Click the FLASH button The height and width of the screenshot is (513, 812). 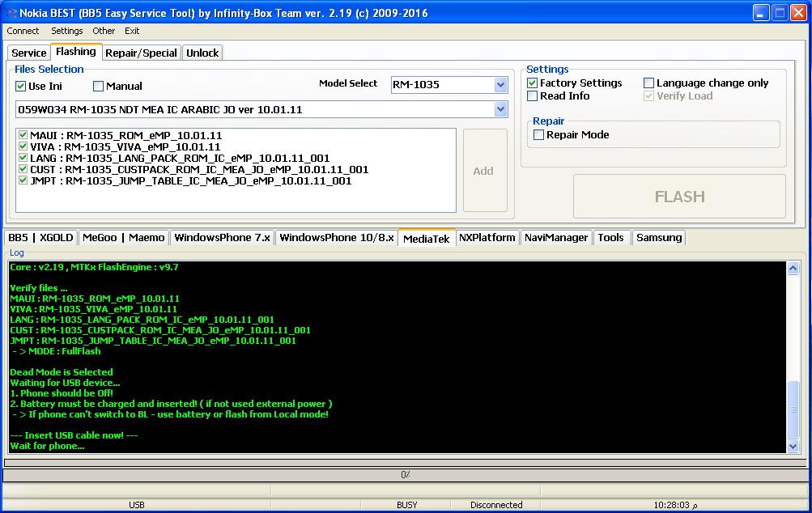coord(679,197)
